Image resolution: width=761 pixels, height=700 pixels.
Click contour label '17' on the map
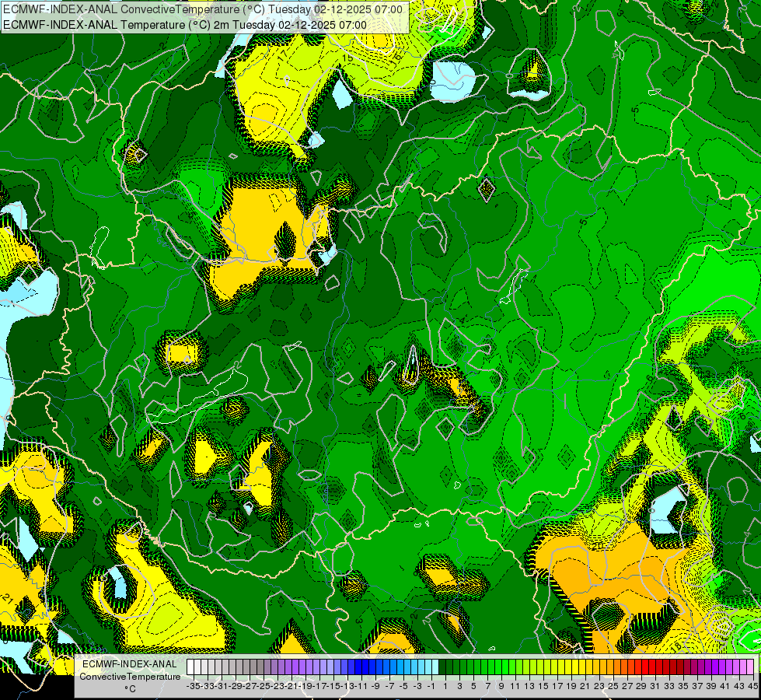(x=282, y=56)
